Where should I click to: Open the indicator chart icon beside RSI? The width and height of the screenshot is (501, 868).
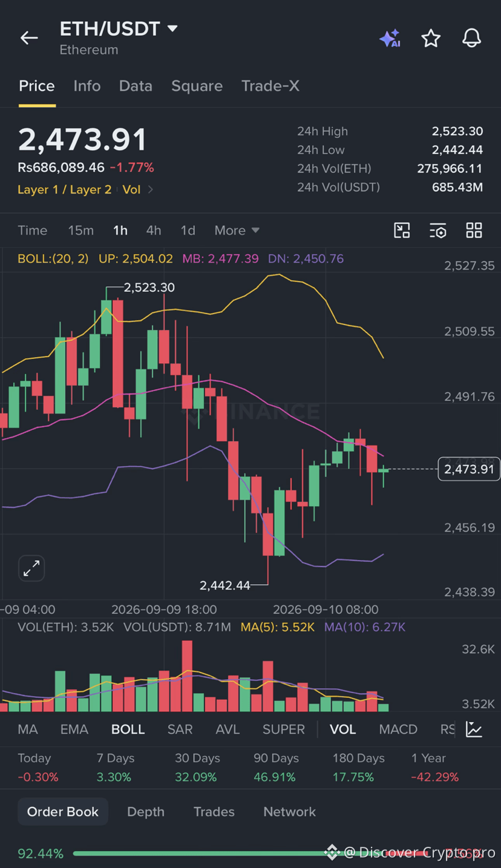point(474,729)
